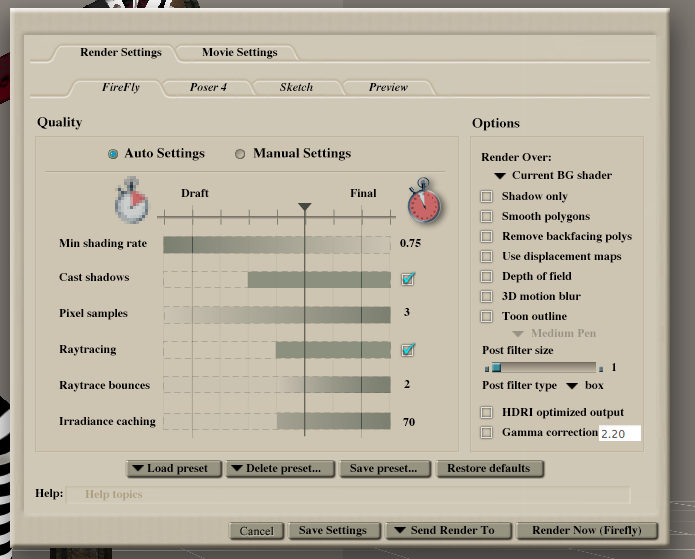Check the Toon outline option
The width and height of the screenshot is (695, 559).
pyautogui.click(x=487, y=316)
